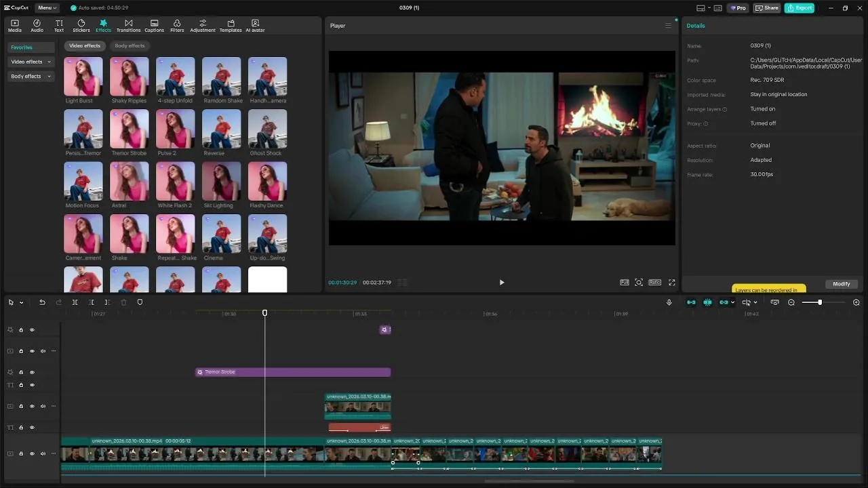Select the Video effects pill tab
This screenshot has width=868, height=488.
(x=85, y=45)
